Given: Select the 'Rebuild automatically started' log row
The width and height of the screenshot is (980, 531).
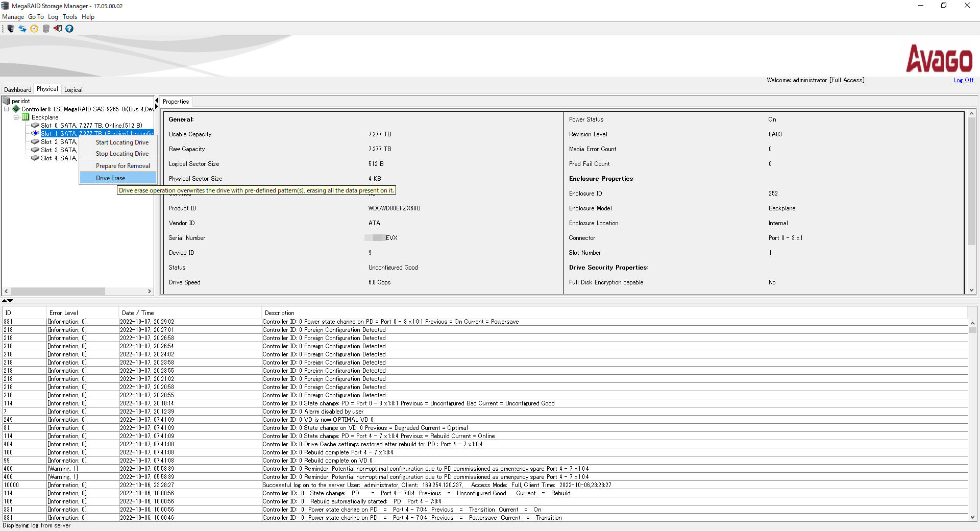Looking at the screenshot, I should (x=485, y=501).
